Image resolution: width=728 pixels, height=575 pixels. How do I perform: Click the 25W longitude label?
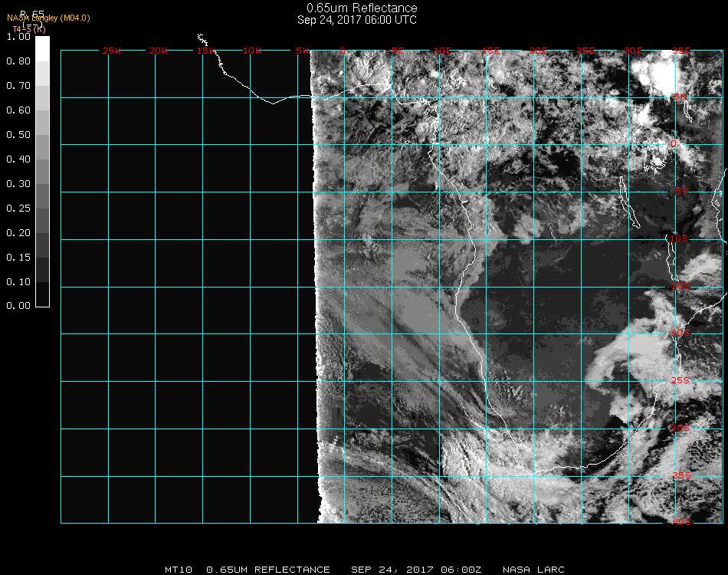click(x=112, y=51)
